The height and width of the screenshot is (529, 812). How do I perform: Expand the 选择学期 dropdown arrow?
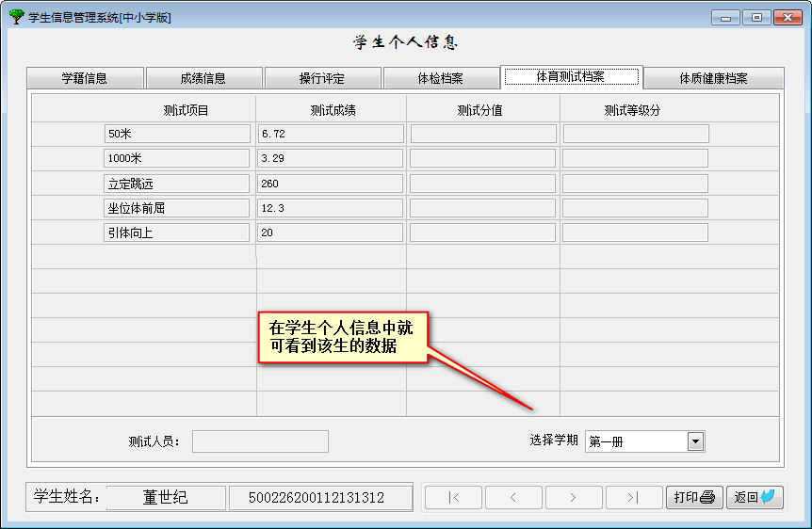[x=695, y=441]
